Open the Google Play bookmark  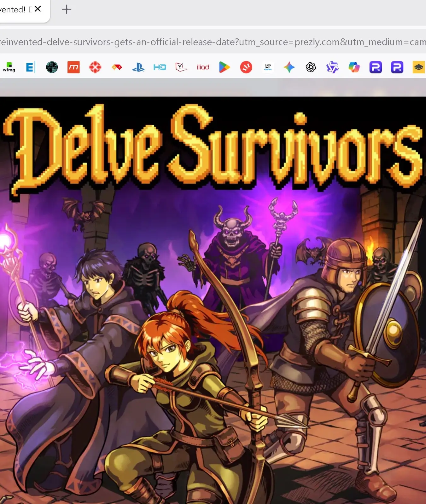pyautogui.click(x=224, y=67)
